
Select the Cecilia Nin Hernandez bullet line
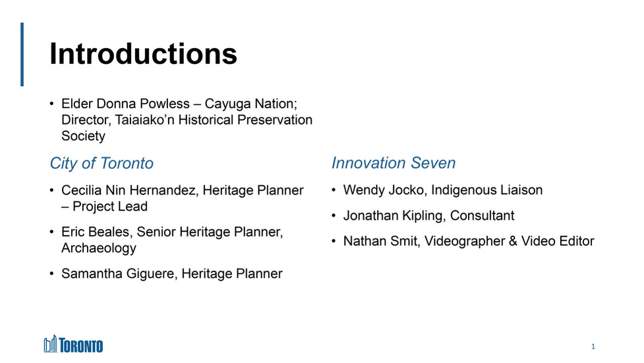point(182,190)
